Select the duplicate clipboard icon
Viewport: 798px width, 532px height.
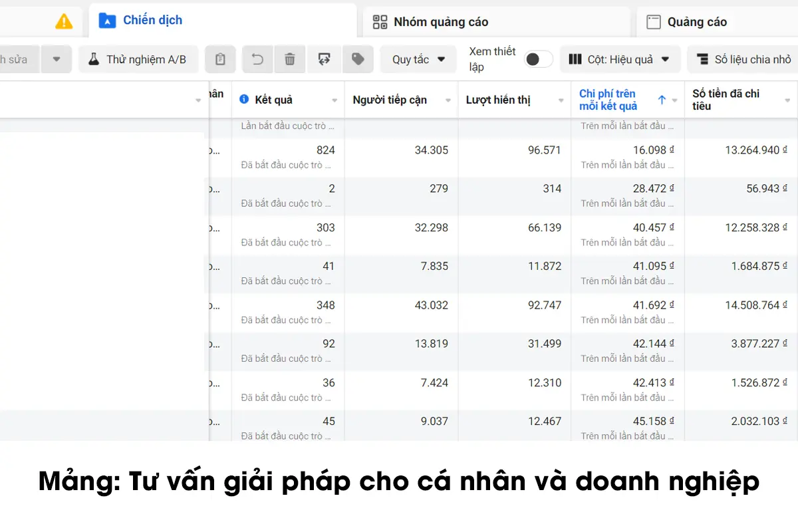click(220, 59)
